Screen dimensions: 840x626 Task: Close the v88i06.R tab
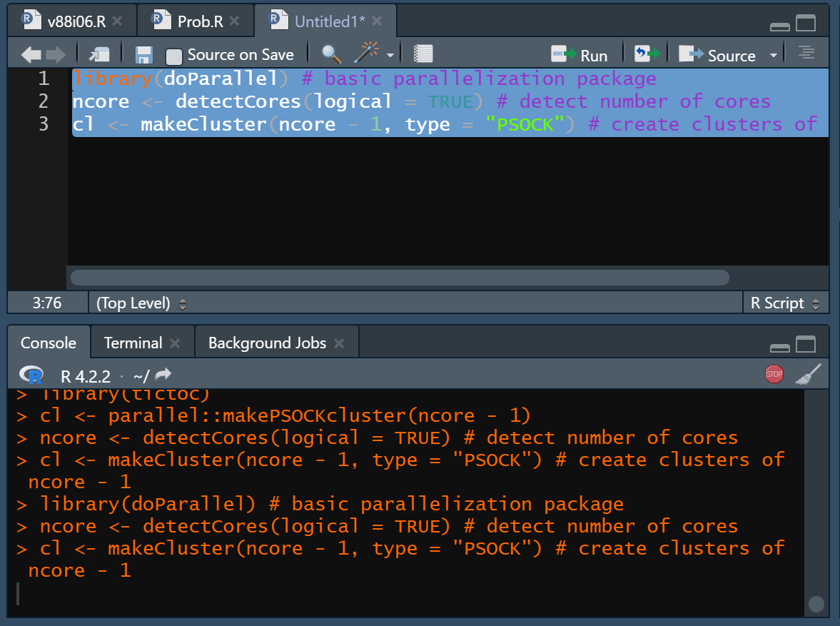click(117, 21)
